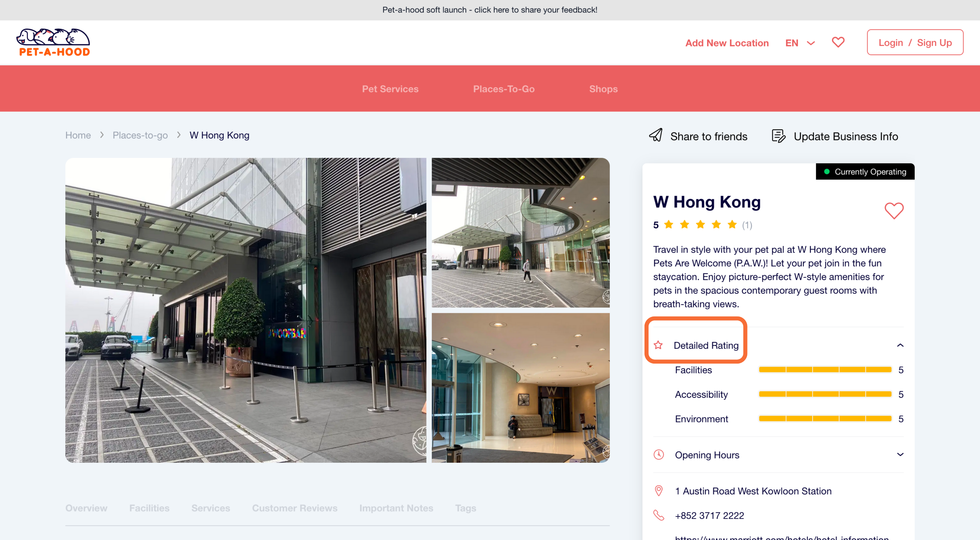Click the W Hong Kong breadcrumb text

click(x=219, y=135)
